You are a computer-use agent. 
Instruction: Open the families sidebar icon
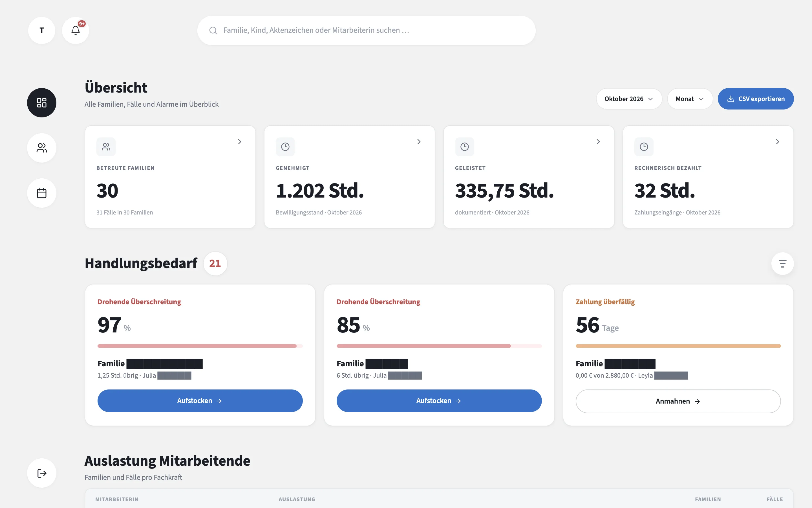click(x=42, y=148)
